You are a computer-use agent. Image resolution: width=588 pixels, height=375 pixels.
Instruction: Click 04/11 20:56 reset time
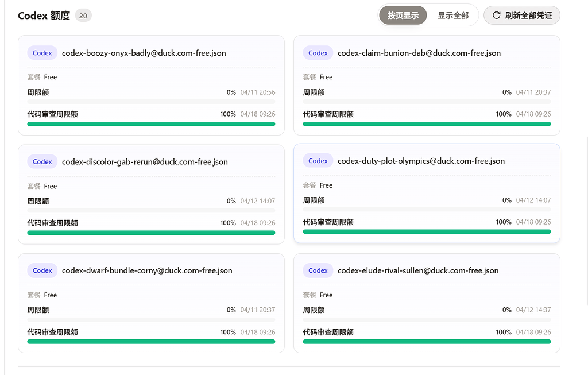pos(258,92)
